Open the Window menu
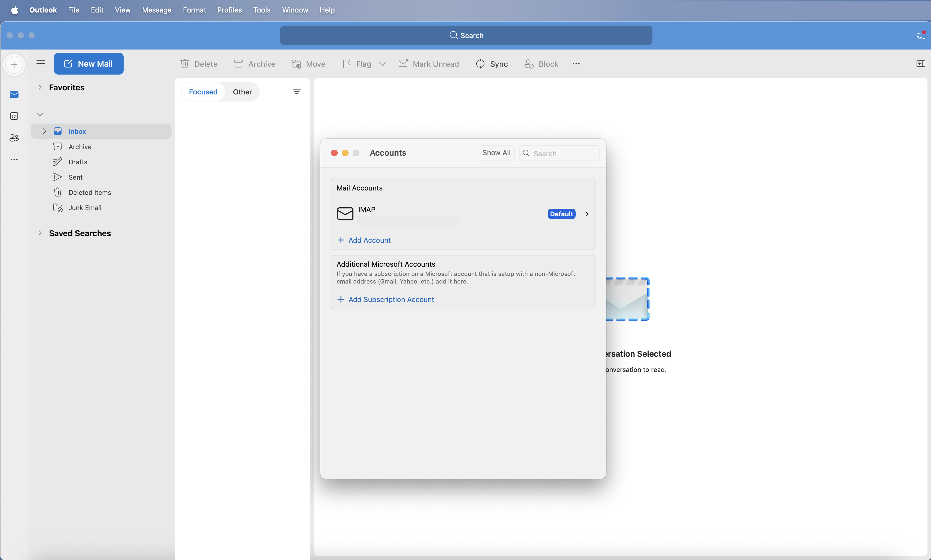 pyautogui.click(x=295, y=10)
